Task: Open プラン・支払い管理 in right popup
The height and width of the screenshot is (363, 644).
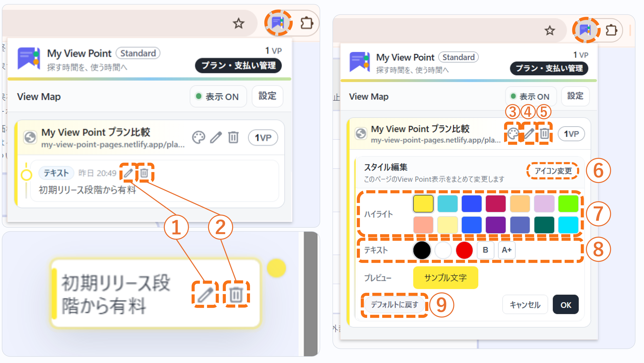Action: coord(549,68)
